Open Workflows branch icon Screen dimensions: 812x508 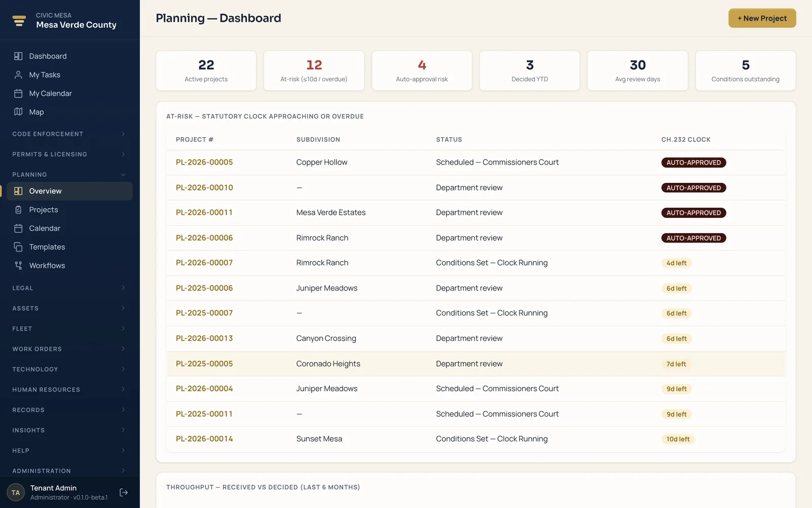click(x=18, y=266)
